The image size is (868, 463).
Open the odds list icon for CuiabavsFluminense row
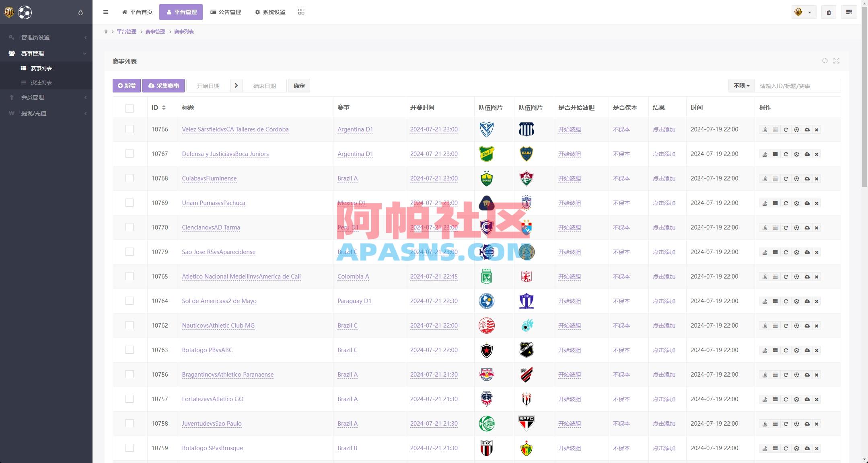[775, 178]
